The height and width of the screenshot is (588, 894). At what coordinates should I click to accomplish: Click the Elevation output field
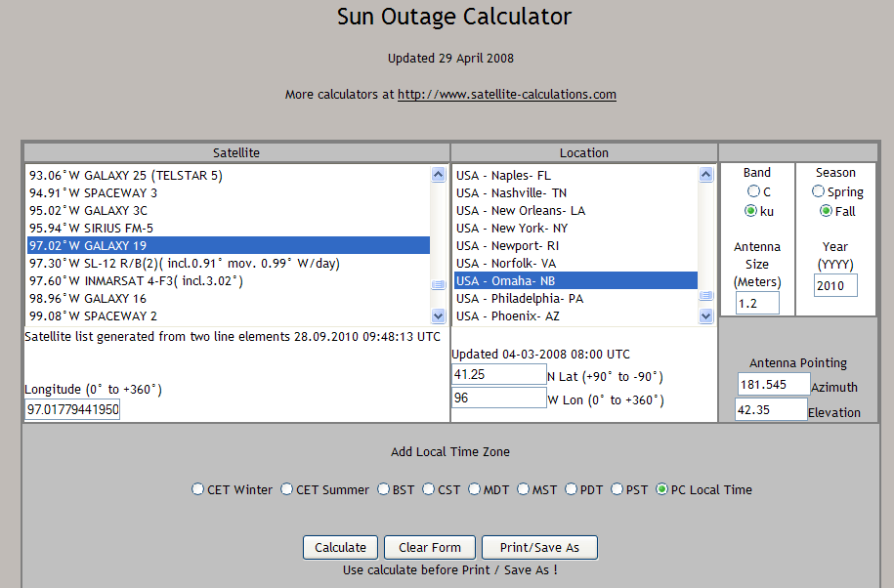pyautogui.click(x=771, y=409)
